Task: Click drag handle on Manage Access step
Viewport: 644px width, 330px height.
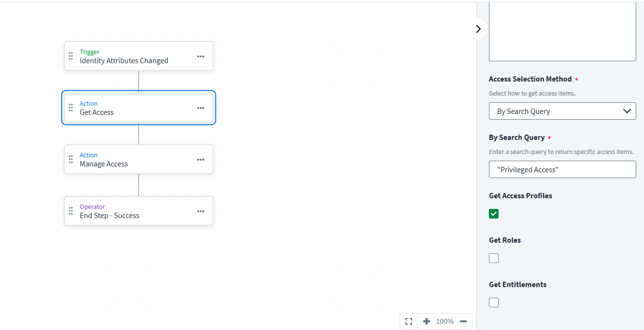Action: tap(71, 159)
